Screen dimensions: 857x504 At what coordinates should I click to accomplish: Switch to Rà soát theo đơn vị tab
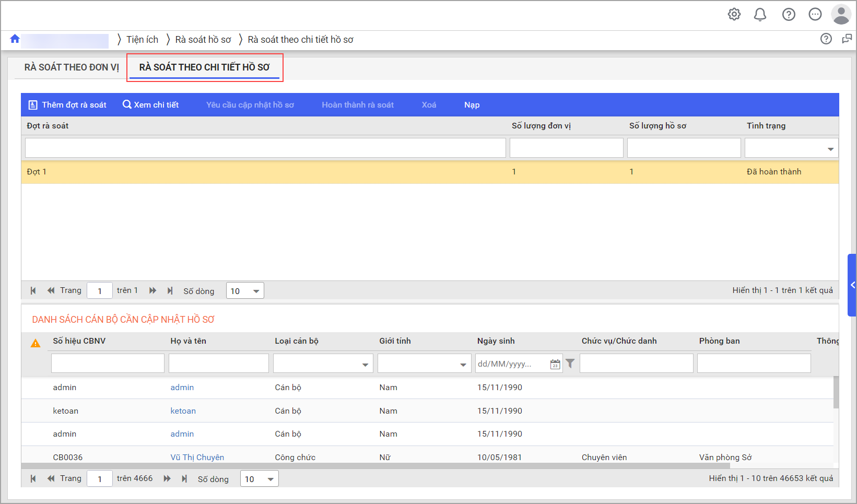click(72, 67)
